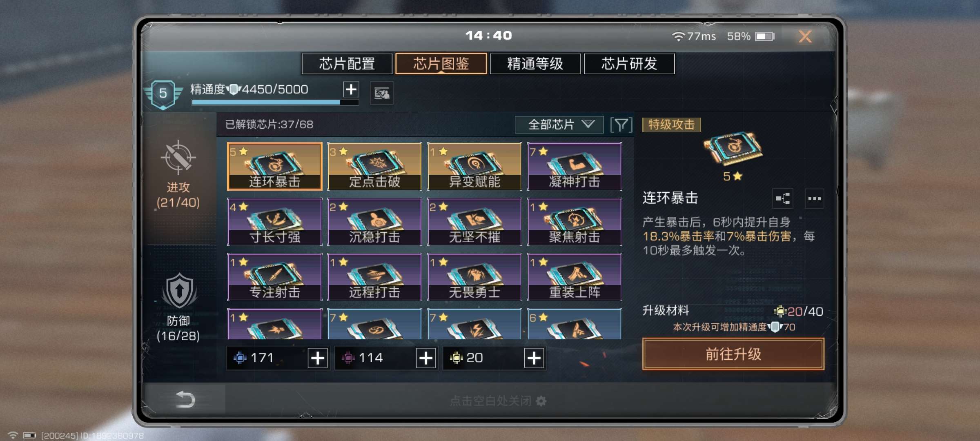Open the chip tree diagram icon
The width and height of the screenshot is (980, 441).
click(x=783, y=199)
